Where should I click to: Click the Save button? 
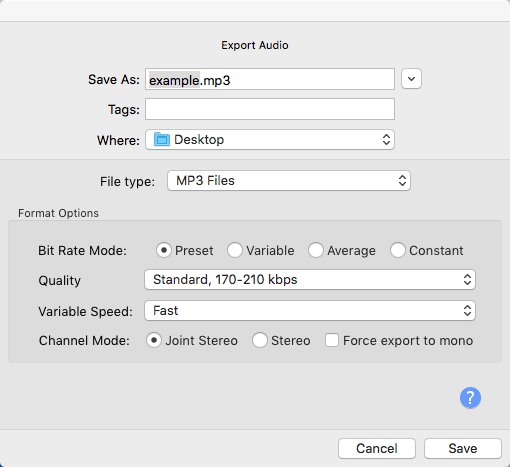coord(463,448)
